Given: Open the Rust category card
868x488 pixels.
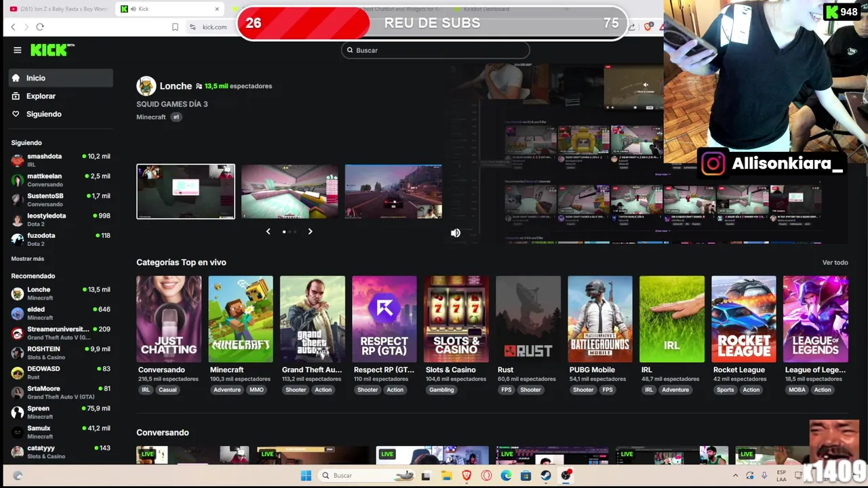Looking at the screenshot, I should [528, 319].
